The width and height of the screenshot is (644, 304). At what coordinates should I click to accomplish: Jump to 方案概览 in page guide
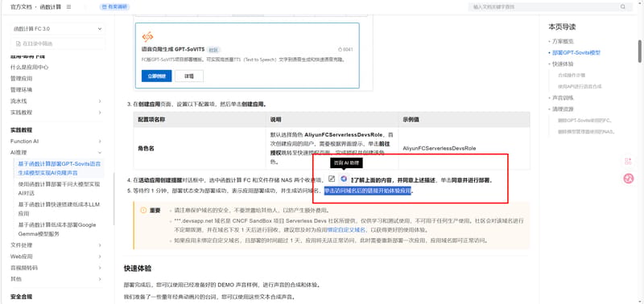click(563, 42)
